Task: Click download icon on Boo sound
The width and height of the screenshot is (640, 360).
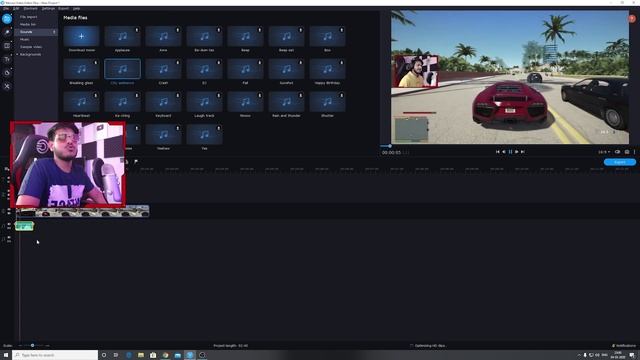Action: (342, 30)
